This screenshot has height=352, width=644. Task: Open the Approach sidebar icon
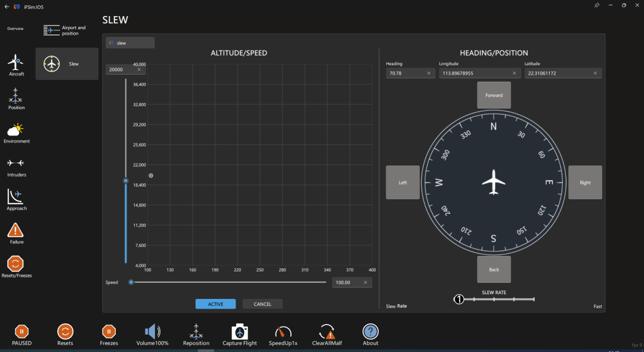coord(16,197)
